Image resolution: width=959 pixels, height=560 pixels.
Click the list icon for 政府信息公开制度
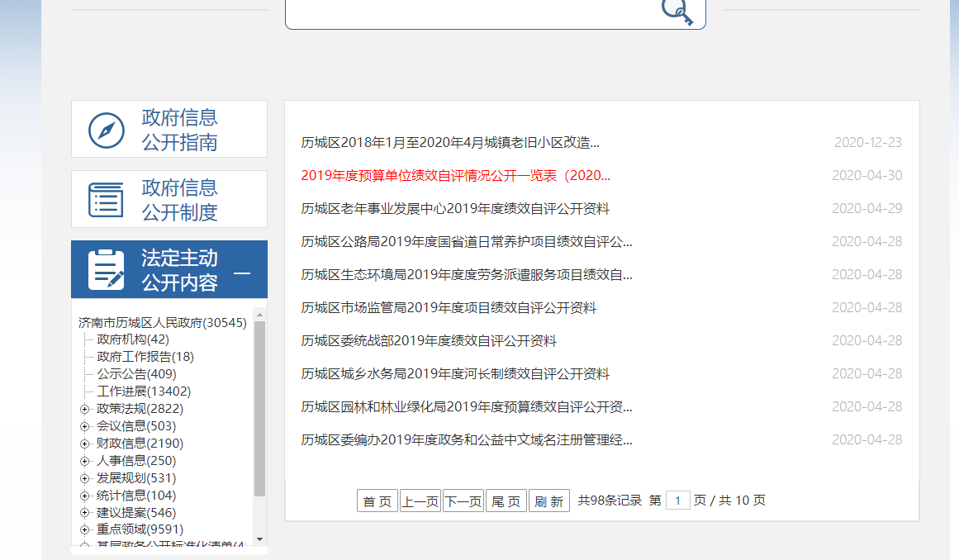[106, 199]
